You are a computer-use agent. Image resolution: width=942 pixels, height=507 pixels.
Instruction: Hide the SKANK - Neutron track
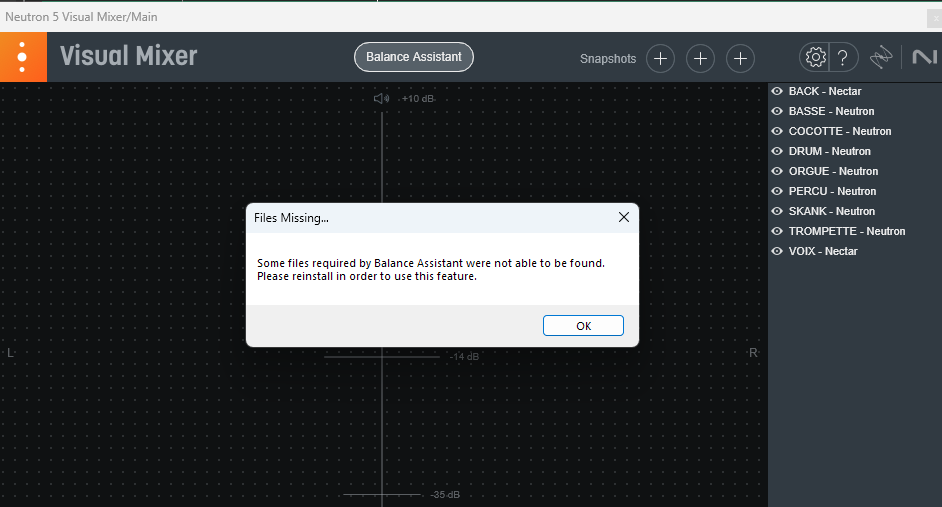[x=777, y=211]
